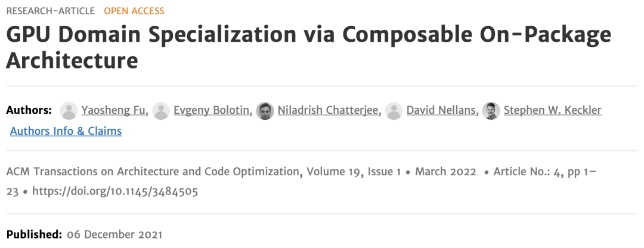
Task: Click David Nellans's avatar icon
Action: click(x=394, y=111)
